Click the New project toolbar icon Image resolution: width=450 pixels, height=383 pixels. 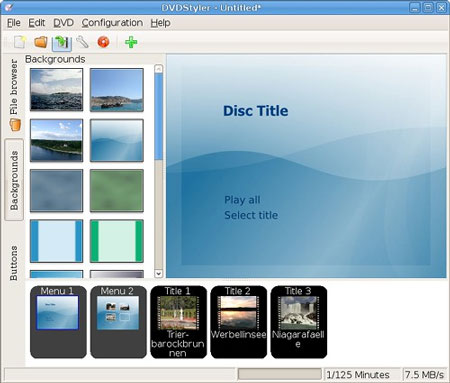pos(20,42)
